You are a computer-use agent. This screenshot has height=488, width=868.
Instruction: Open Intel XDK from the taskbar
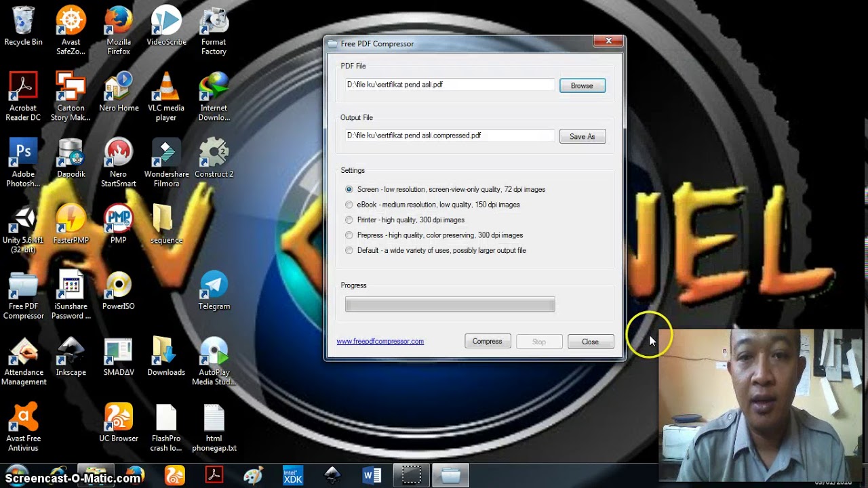coord(292,476)
